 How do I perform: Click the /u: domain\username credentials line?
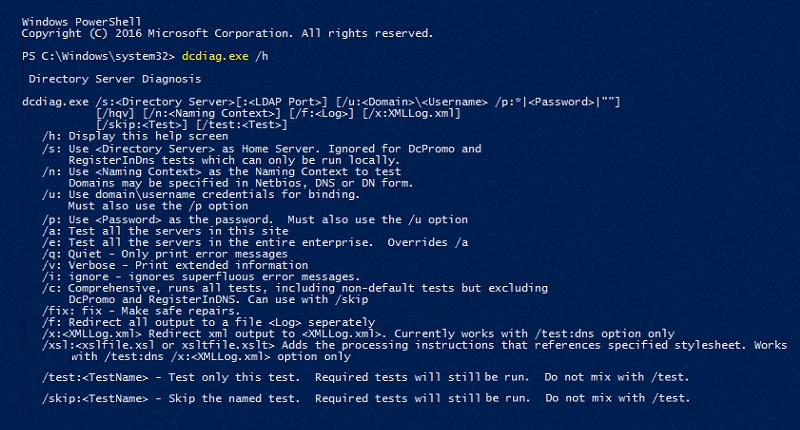tap(201, 194)
